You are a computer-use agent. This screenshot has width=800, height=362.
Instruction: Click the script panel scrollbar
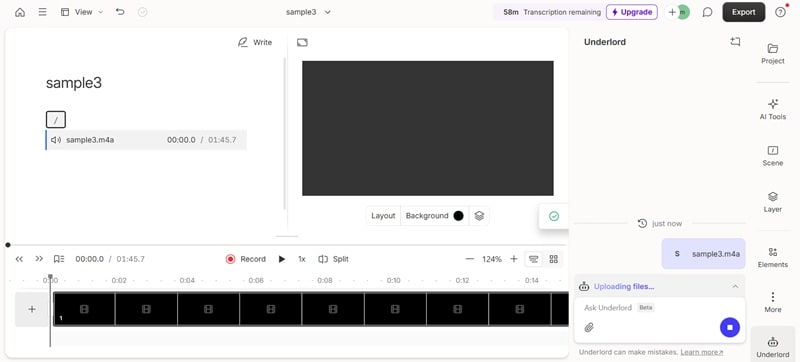coord(285,134)
